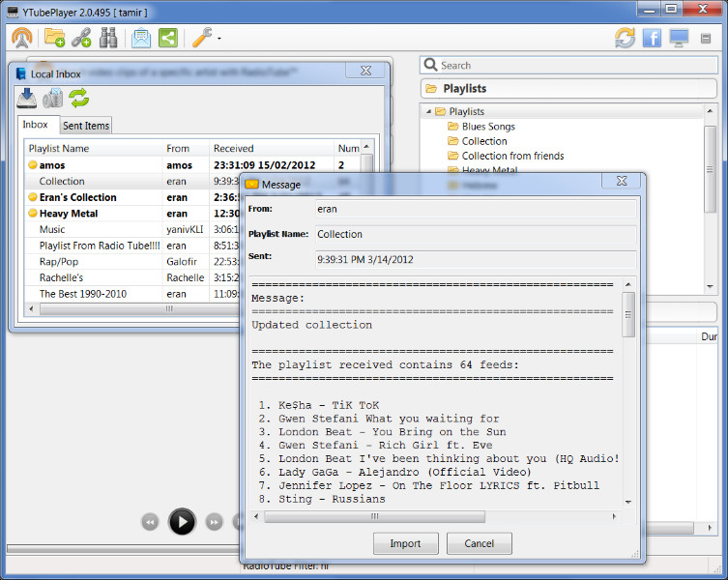The width and height of the screenshot is (728, 580).
Task: Click the Facebook icon in toolbar
Action: pos(652,38)
